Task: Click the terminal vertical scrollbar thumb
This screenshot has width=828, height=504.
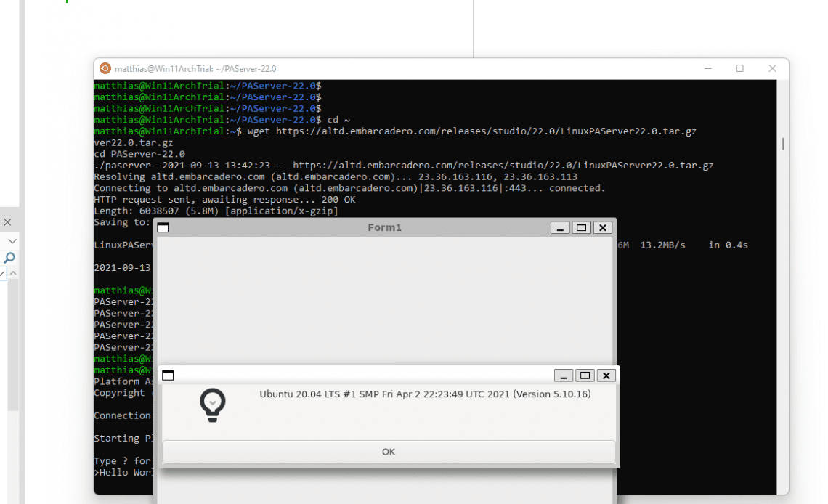Action: (x=782, y=144)
